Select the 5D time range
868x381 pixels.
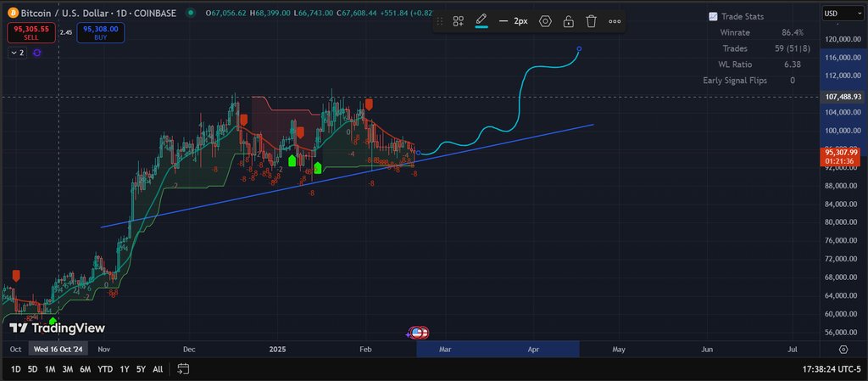pos(33,369)
